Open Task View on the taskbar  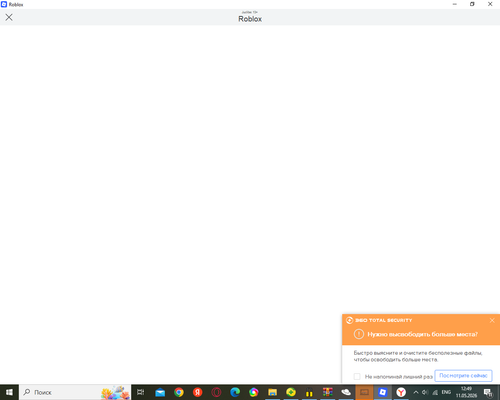tap(141, 392)
